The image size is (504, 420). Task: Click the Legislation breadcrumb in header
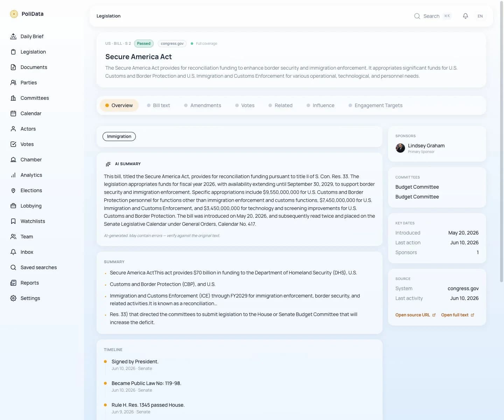(x=108, y=16)
